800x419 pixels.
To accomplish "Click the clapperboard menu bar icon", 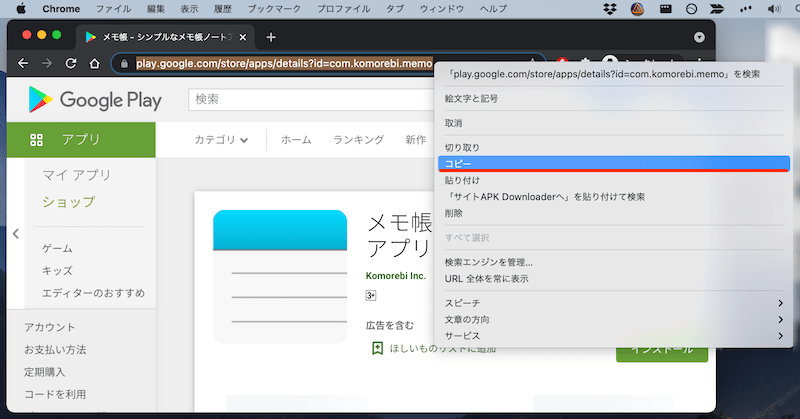I will pyautogui.click(x=665, y=9).
